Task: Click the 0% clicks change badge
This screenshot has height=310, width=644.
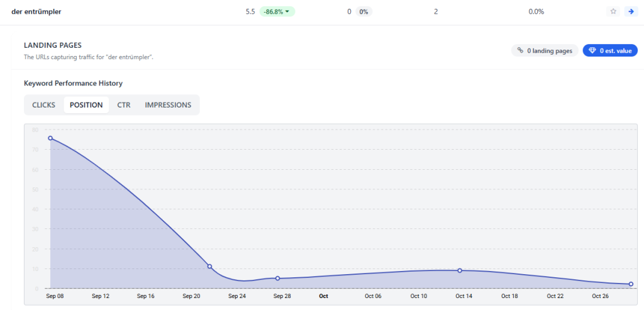Action: click(364, 11)
